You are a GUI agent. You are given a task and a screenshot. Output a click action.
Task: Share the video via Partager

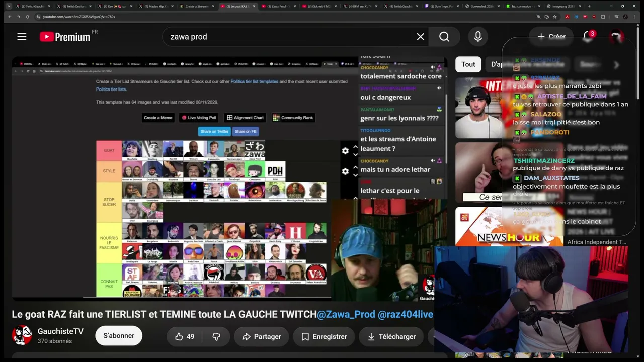pos(261,337)
